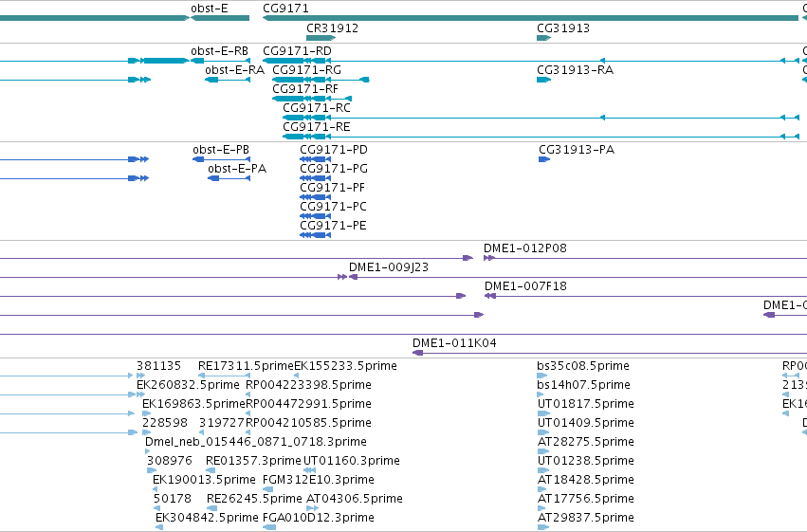
Task: Select the obst-E gene label
Action: (x=209, y=9)
